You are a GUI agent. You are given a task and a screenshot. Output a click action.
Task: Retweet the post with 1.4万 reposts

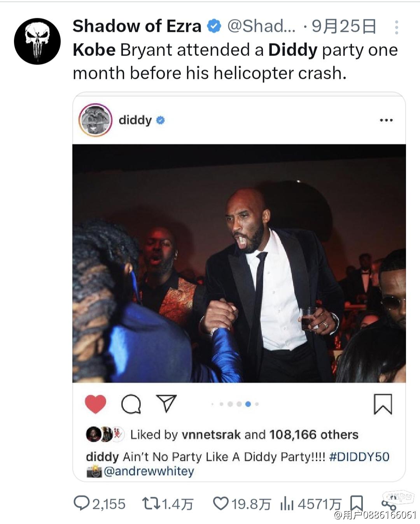point(168,504)
